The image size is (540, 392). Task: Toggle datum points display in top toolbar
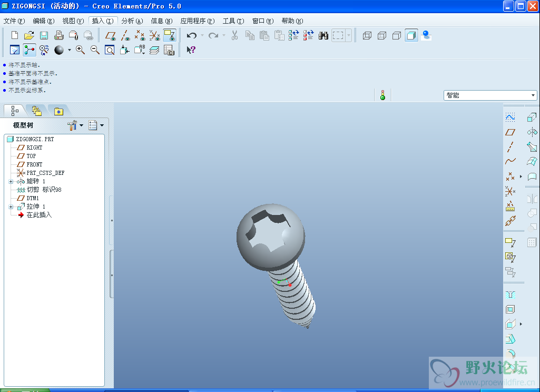[x=140, y=35]
